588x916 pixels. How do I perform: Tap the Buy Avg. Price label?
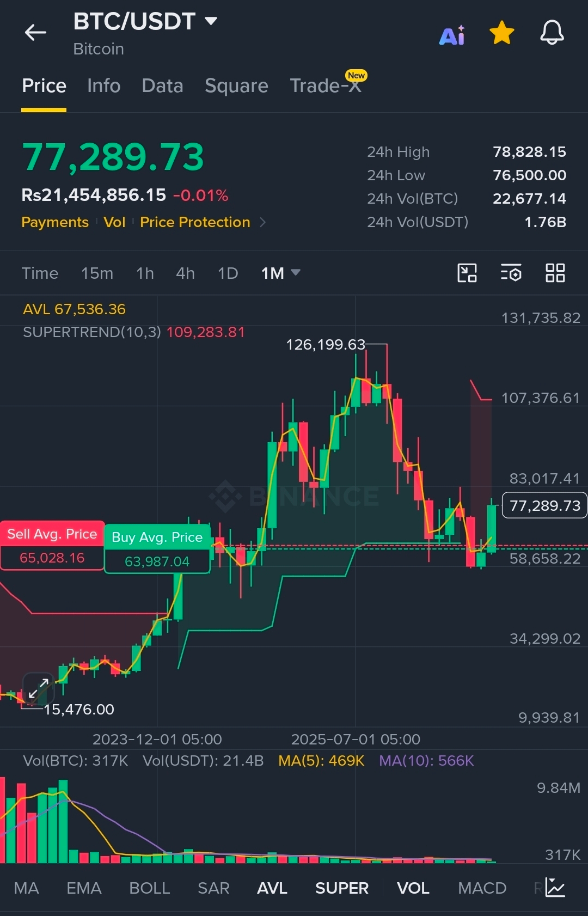point(157,537)
